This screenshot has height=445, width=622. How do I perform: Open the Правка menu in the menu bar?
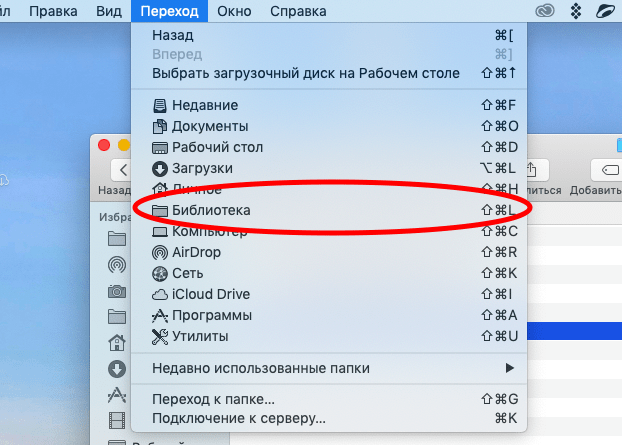pyautogui.click(x=53, y=11)
